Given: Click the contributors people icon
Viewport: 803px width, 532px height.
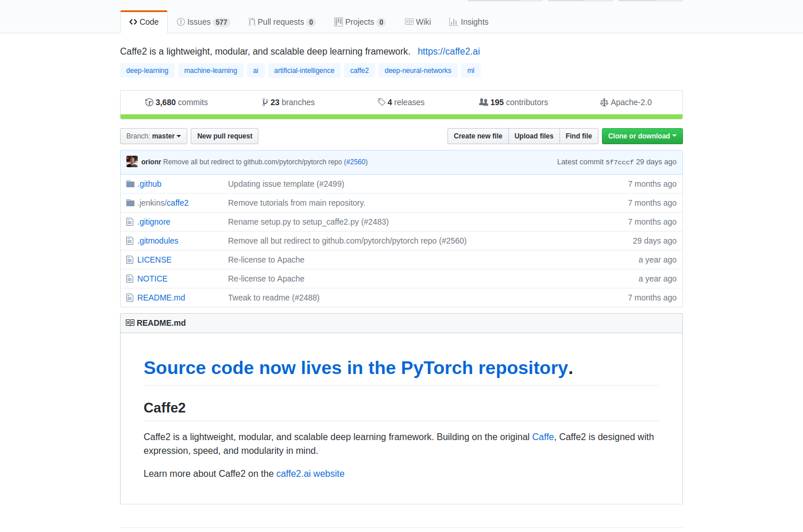Looking at the screenshot, I should coord(484,102).
